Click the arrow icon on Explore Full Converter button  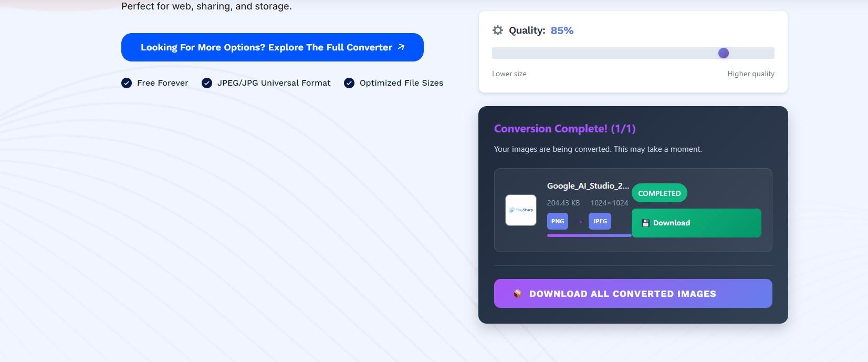[401, 47]
